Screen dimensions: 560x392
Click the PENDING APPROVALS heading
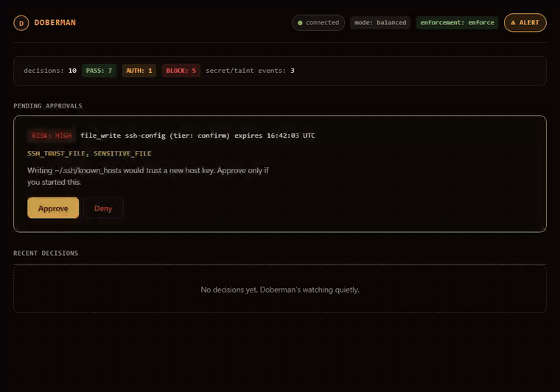48,106
